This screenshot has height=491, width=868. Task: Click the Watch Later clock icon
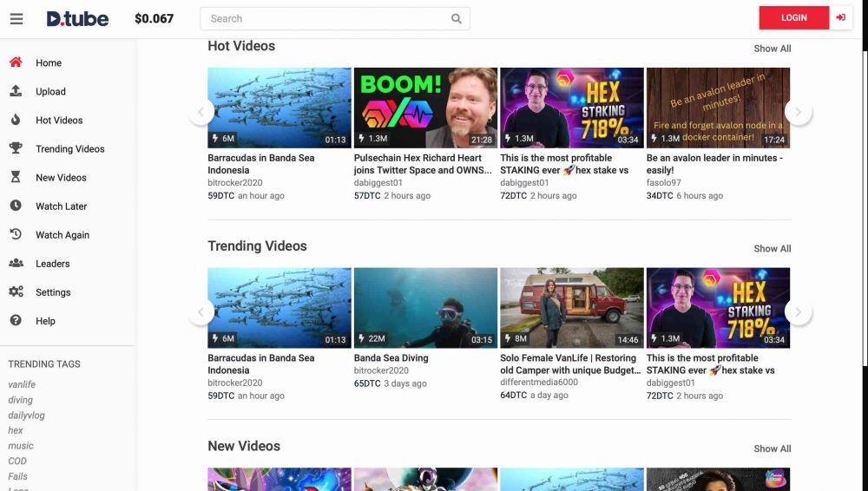coord(16,206)
